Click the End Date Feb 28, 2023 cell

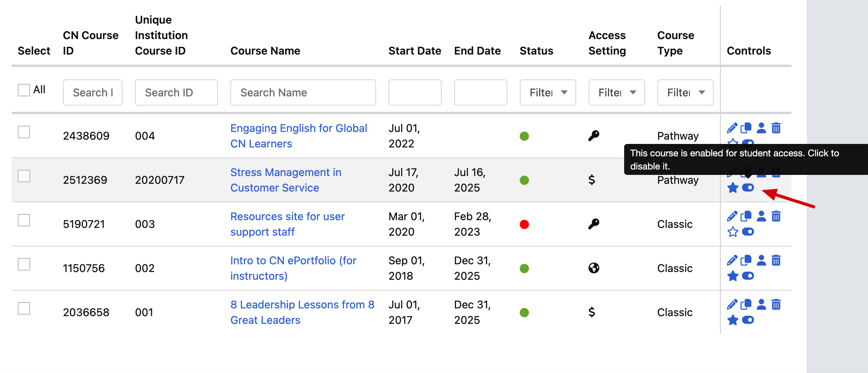[x=473, y=224]
